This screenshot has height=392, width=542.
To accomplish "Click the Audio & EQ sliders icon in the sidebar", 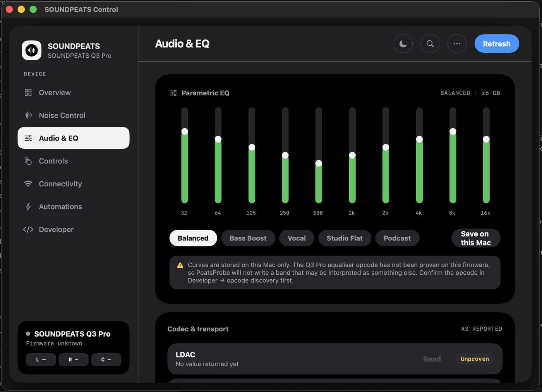I will point(28,138).
